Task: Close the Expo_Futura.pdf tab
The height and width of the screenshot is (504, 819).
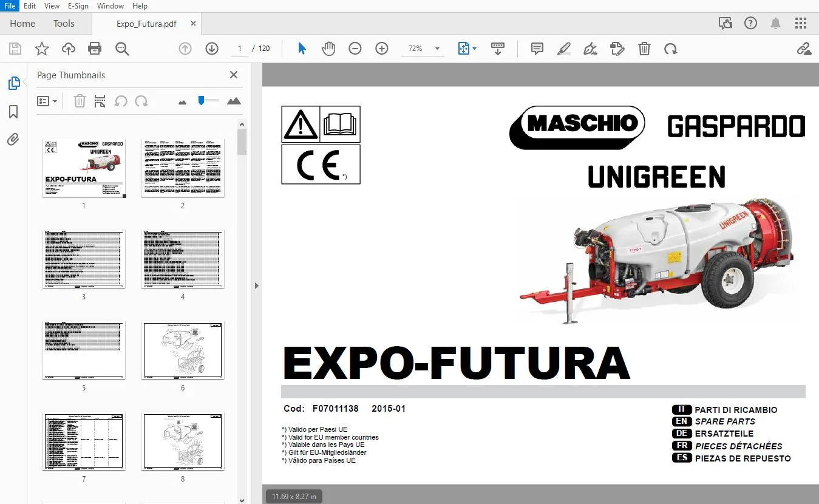Action: click(194, 24)
